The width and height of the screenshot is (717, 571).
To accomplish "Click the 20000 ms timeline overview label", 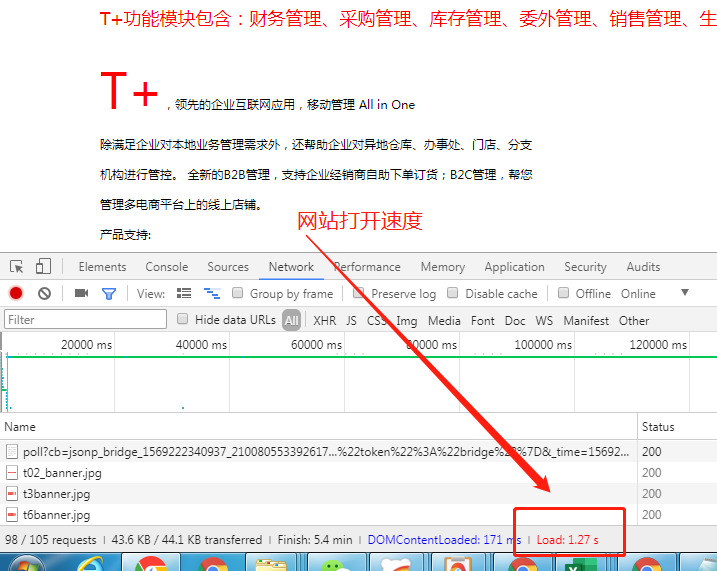I will pyautogui.click(x=86, y=345).
